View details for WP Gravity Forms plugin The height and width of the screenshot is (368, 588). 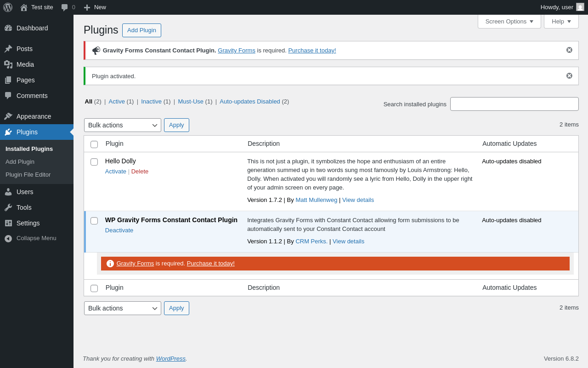click(x=348, y=241)
